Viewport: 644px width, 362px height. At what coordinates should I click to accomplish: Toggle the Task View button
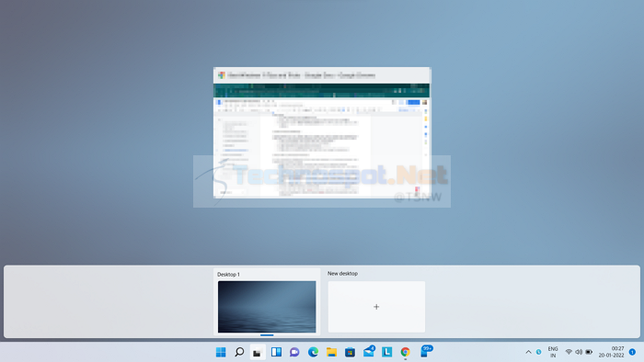click(x=258, y=352)
